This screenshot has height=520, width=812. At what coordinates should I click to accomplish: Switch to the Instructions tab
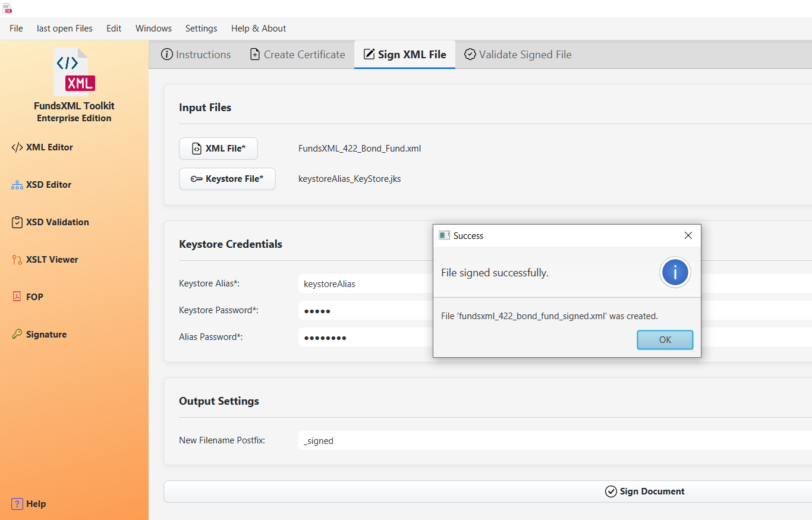(196, 55)
